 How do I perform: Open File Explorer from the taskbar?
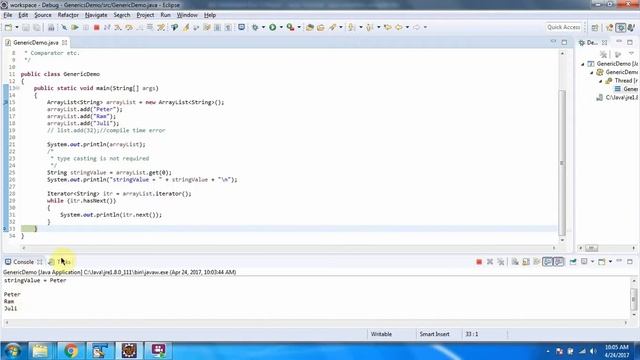click(x=40, y=351)
